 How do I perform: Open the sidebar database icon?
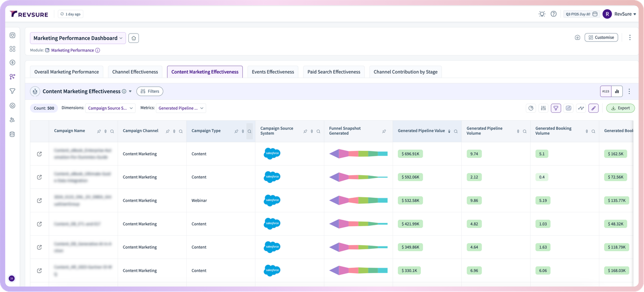12,134
